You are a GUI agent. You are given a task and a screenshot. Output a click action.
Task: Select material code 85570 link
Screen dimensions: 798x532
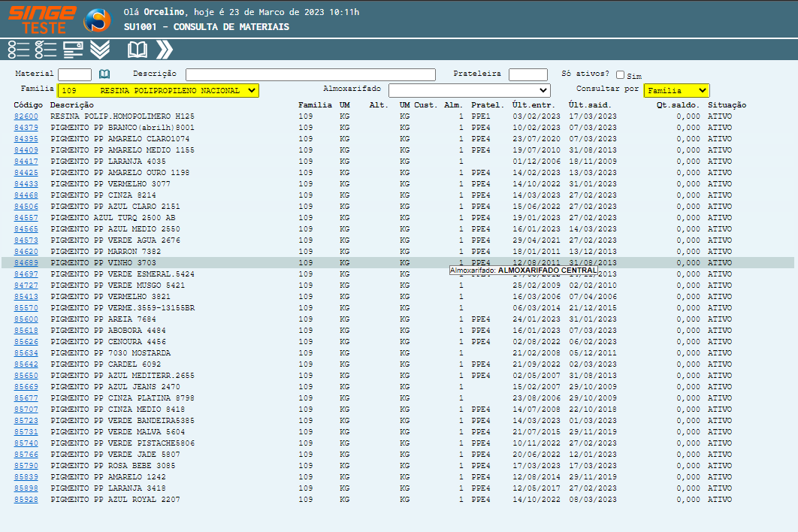26,308
